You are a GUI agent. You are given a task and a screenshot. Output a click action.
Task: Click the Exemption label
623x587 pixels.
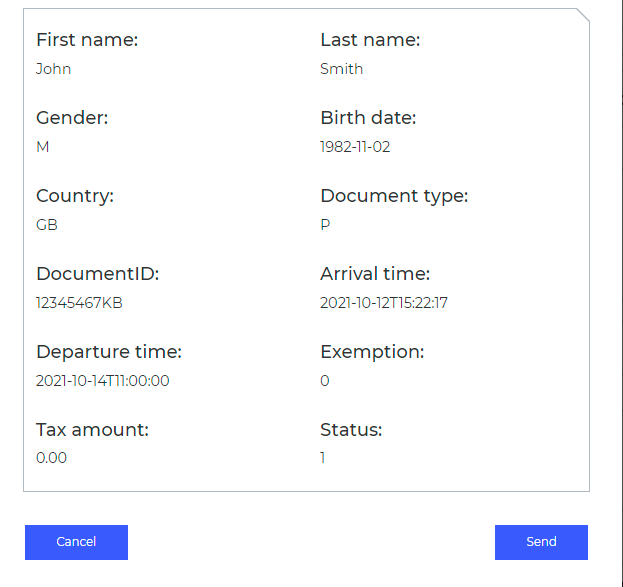click(372, 352)
